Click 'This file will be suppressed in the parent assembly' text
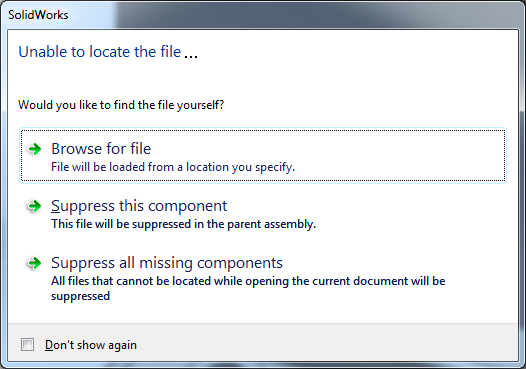 tap(183, 224)
